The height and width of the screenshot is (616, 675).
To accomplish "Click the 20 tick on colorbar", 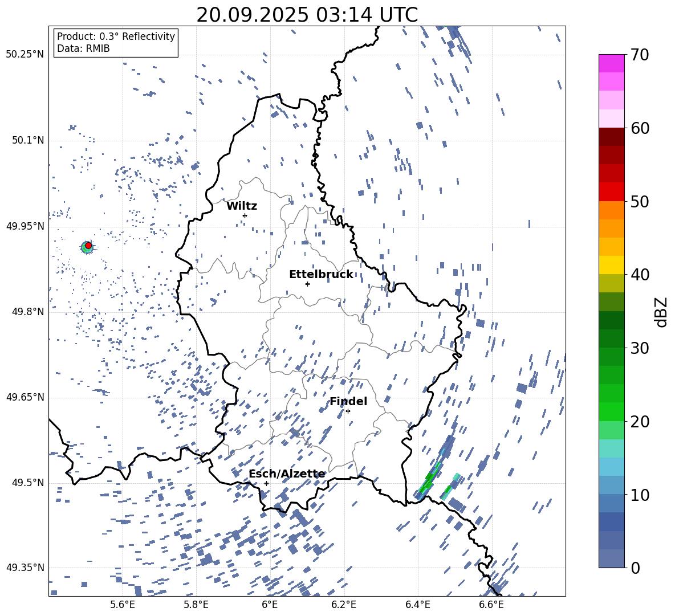I will (x=639, y=421).
